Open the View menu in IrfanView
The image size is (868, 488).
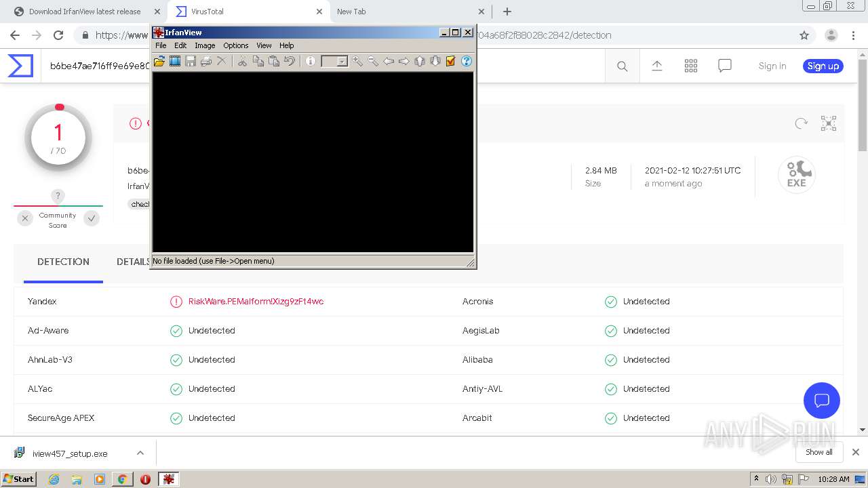[x=264, y=45]
